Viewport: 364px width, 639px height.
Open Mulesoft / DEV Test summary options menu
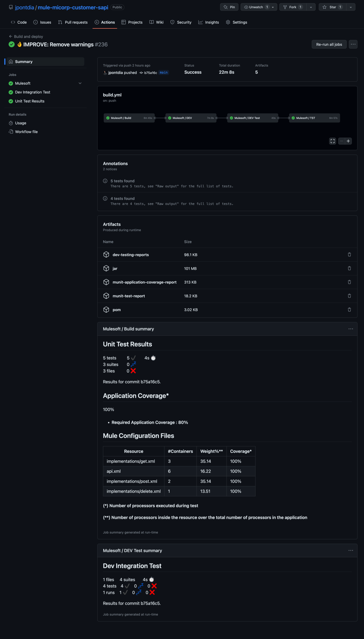point(351,550)
